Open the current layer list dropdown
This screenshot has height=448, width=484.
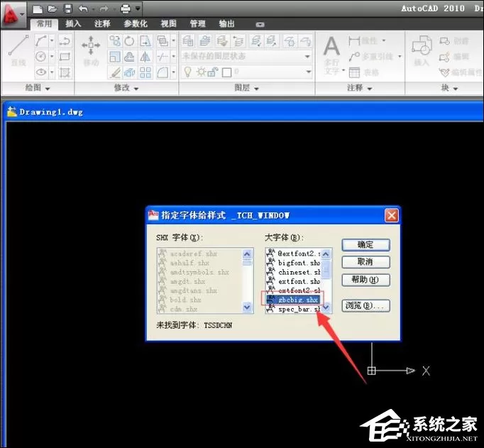(x=308, y=72)
